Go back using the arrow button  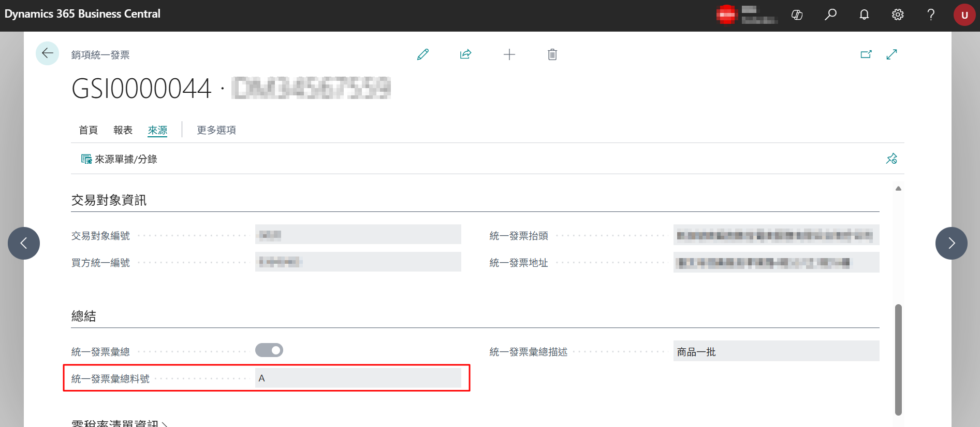pos(47,53)
